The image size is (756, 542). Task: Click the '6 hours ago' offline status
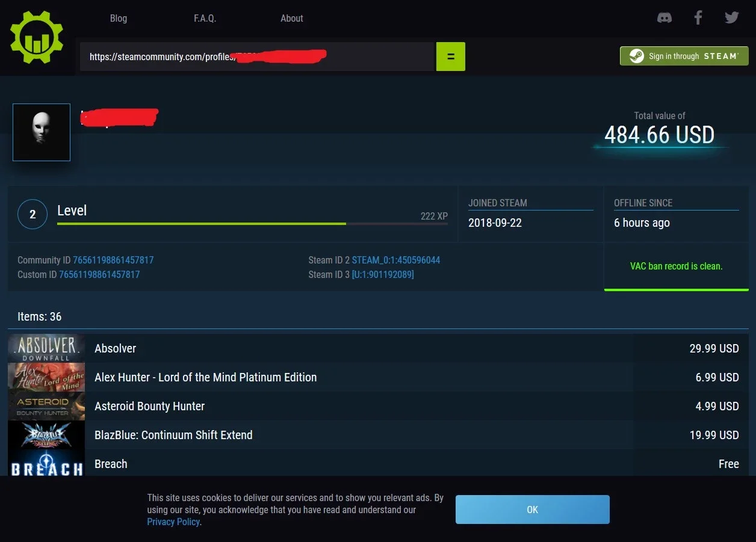click(x=642, y=223)
